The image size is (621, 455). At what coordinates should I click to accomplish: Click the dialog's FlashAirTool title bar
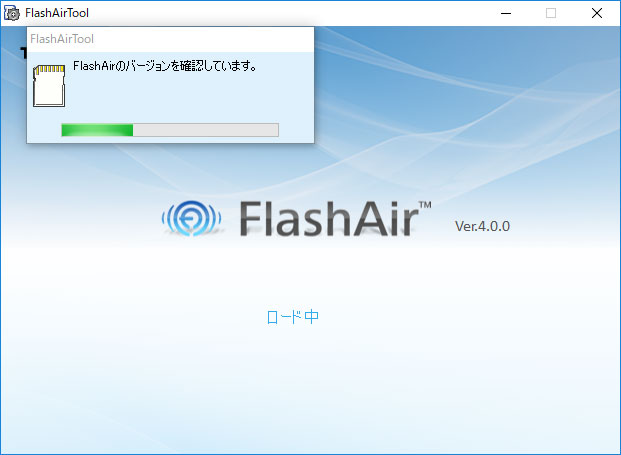coord(170,39)
